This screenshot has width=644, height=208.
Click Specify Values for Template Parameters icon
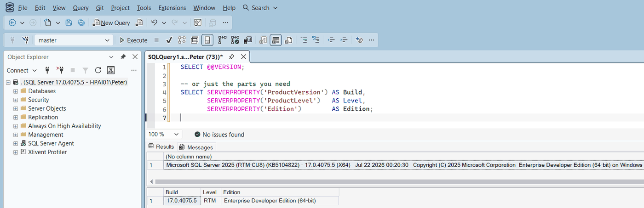tap(359, 40)
